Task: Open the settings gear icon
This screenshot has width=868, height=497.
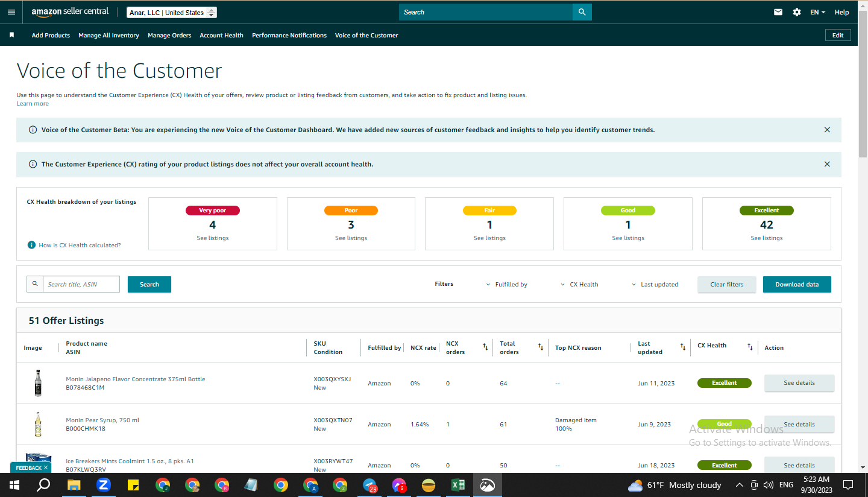Action: pos(797,12)
